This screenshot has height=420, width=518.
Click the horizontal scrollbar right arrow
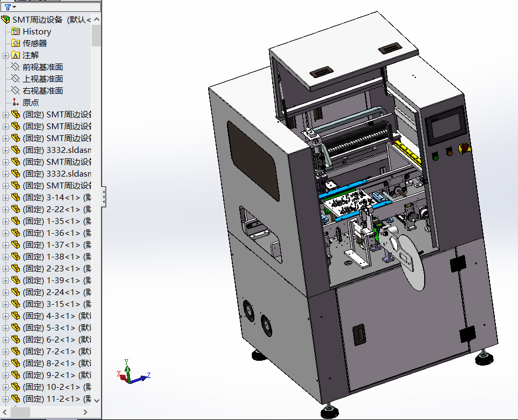(85, 412)
